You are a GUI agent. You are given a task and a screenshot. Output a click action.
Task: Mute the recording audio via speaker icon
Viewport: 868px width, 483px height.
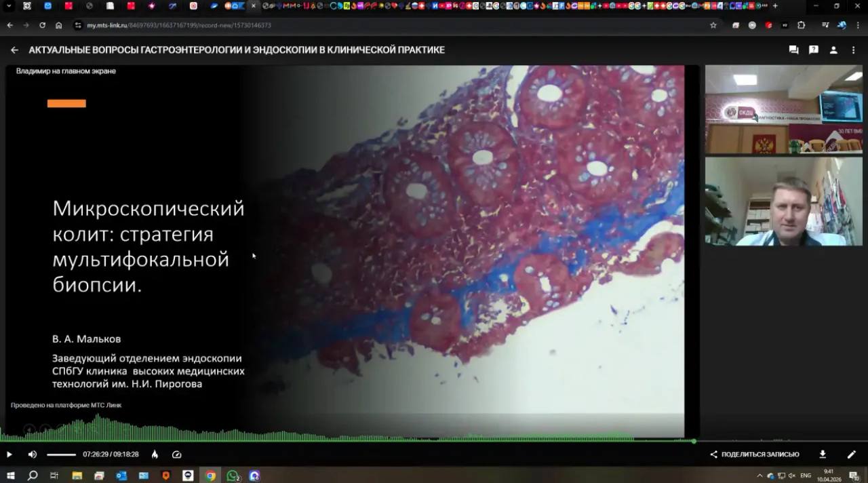[32, 455]
